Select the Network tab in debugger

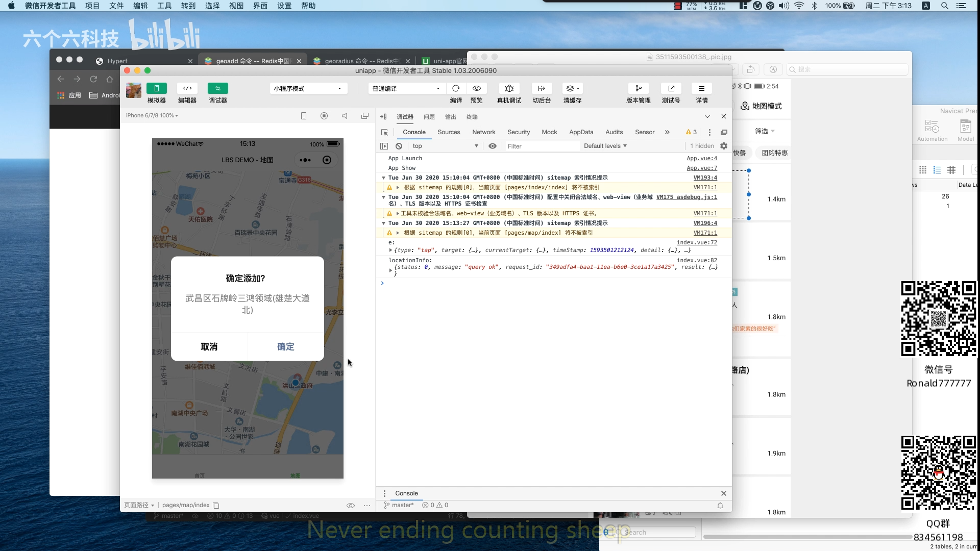484,132
